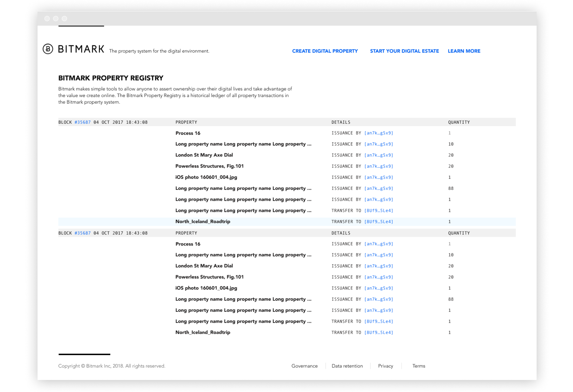Select upper block's long property with quantity 10
The height and width of the screenshot is (392, 573).
point(243,144)
